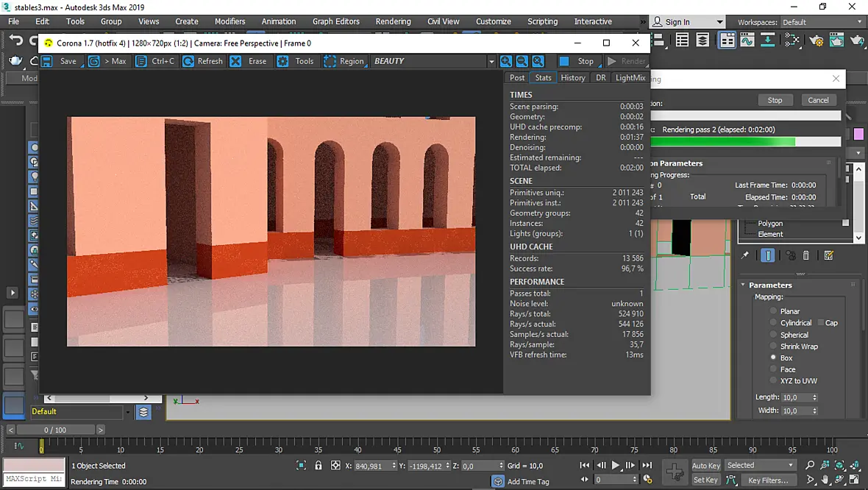
Task: Activate the Region render selection
Action: click(x=344, y=61)
